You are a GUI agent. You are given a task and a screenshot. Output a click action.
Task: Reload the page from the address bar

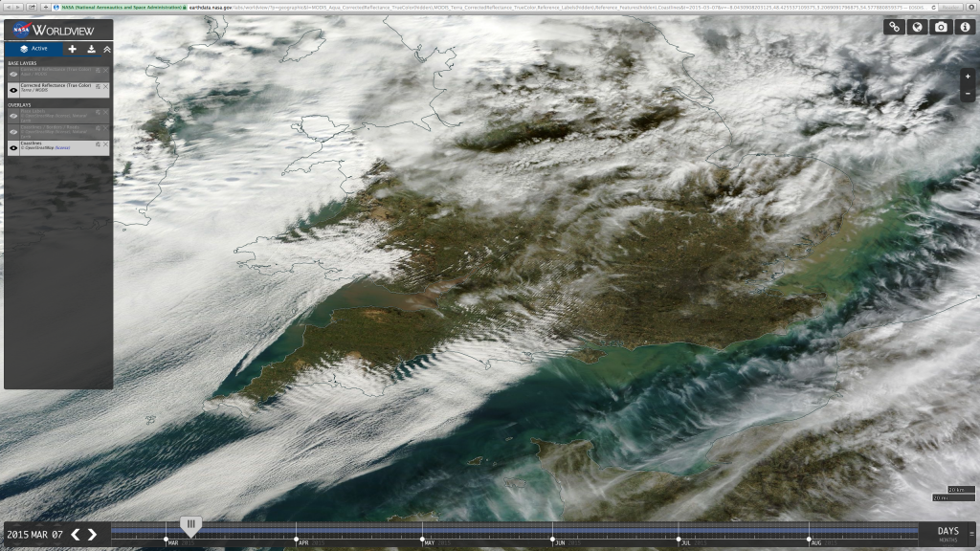pyautogui.click(x=934, y=7)
